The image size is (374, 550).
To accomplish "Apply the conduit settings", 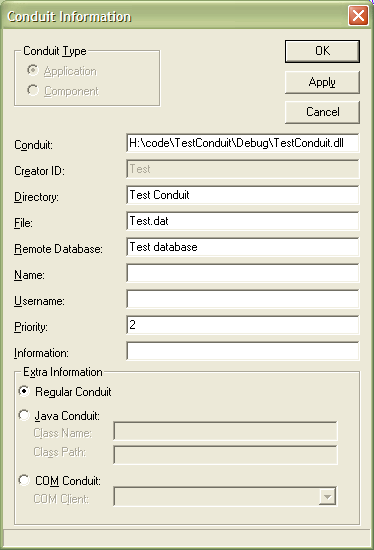I will tap(322, 82).
